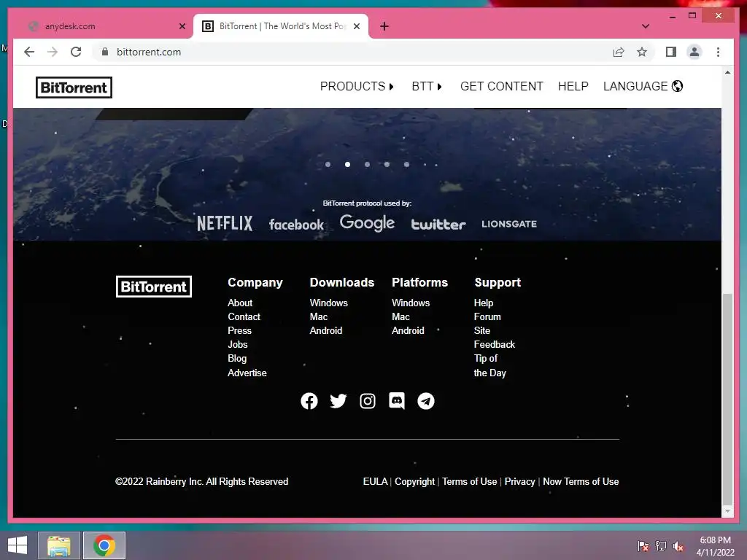The height and width of the screenshot is (560, 747).
Task: Select the first carousel dot
Action: click(x=328, y=164)
